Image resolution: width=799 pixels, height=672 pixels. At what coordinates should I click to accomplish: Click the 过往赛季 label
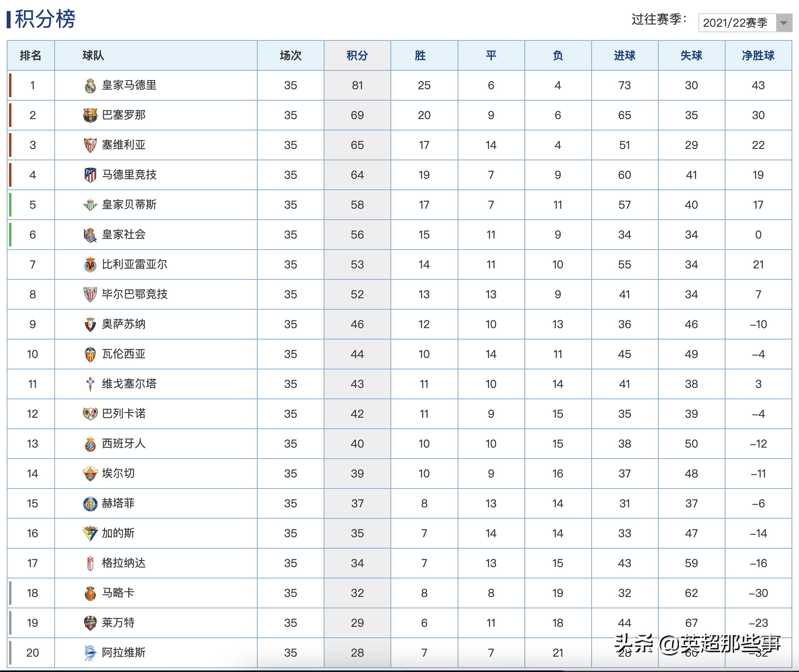point(659,20)
